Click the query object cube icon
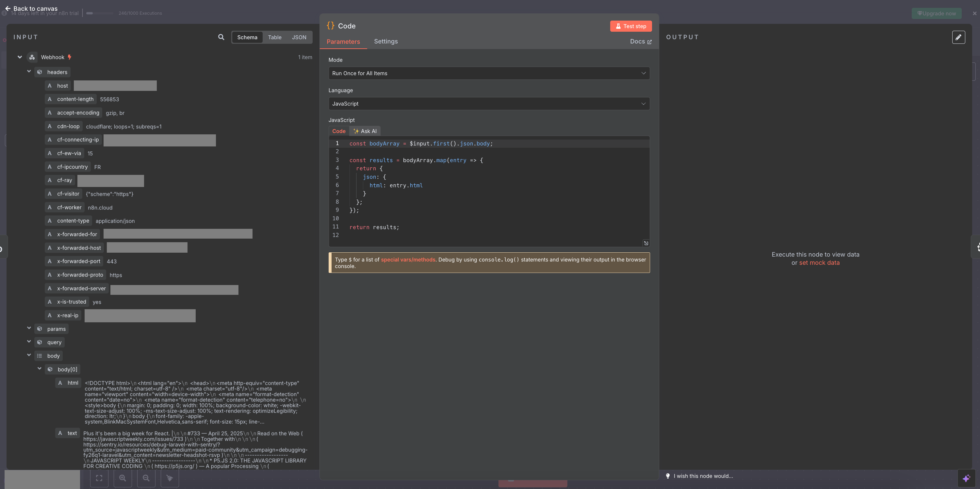Screen dimensions: 980x489 [x=40, y=342]
